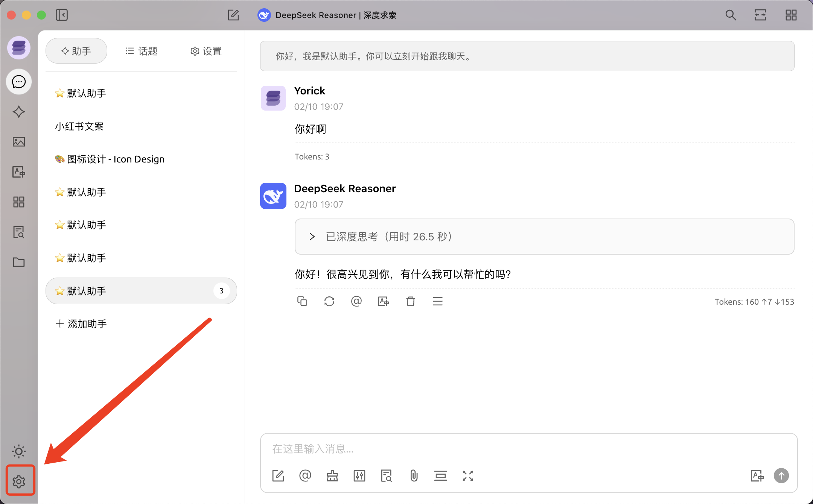This screenshot has width=813, height=504.
Task: Click knowledge base icon in input toolbar
Action: (x=387, y=476)
